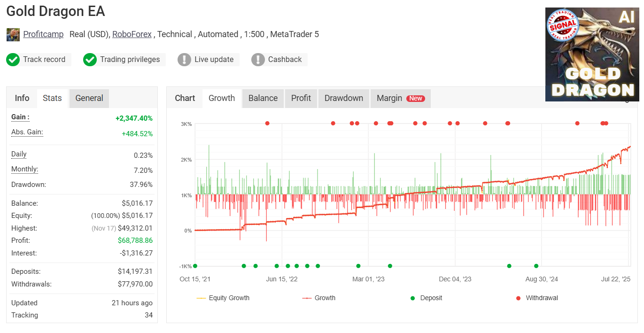The image size is (644, 333).
Task: Click the $14,197.31 deposits value
Action: [135, 271]
